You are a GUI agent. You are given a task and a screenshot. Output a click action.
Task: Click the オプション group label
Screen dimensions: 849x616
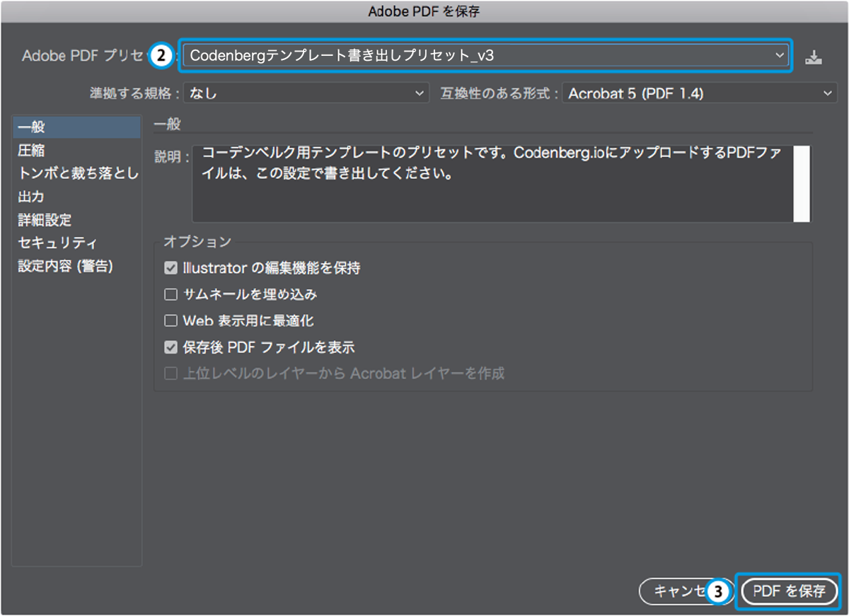pos(197,242)
